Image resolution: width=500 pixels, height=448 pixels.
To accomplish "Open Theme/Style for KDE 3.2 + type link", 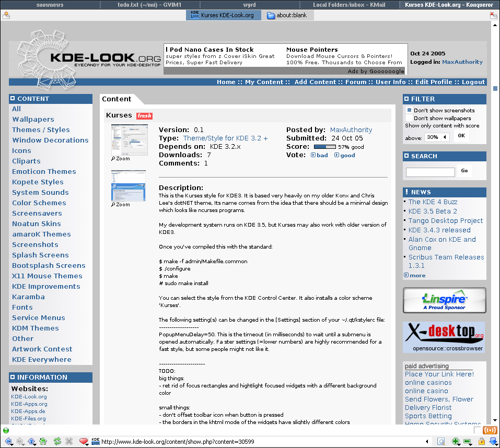I will coord(226,138).
